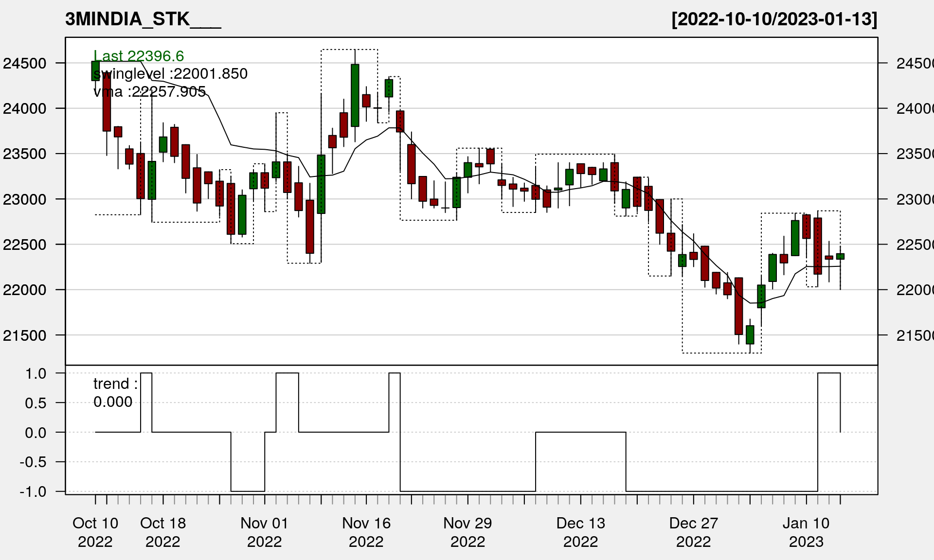Viewport: 934px width, 560px height.
Task: Click the Nov 29 2022 axis label
Action: click(x=468, y=532)
